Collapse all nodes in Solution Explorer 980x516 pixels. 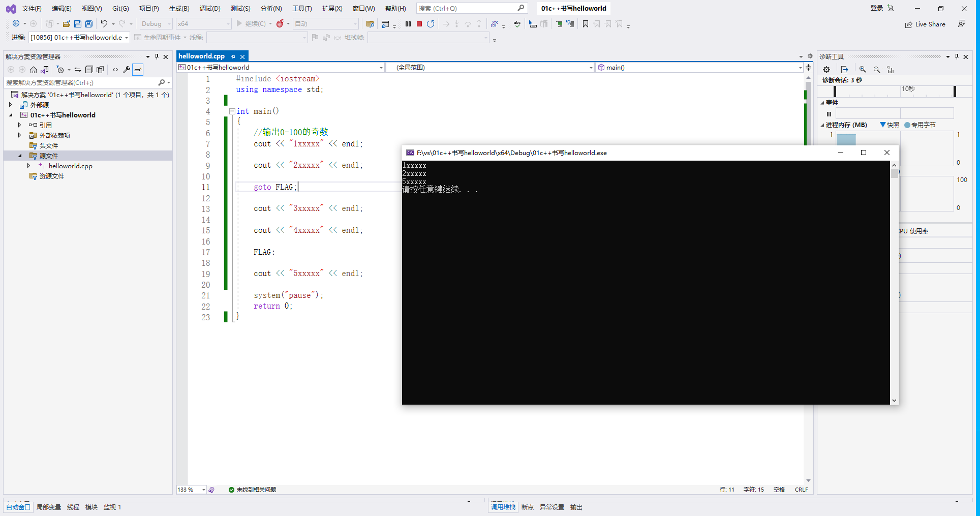point(89,70)
